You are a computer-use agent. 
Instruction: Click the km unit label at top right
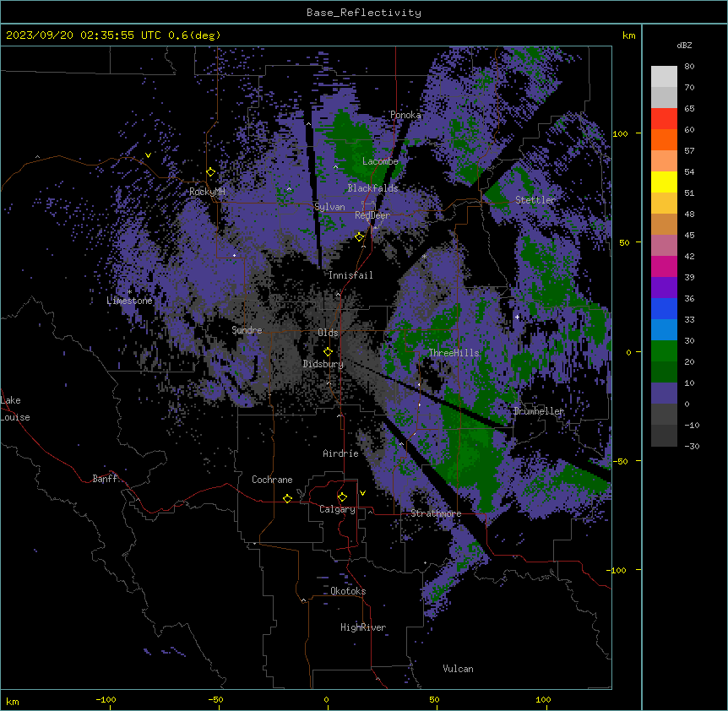(628, 35)
